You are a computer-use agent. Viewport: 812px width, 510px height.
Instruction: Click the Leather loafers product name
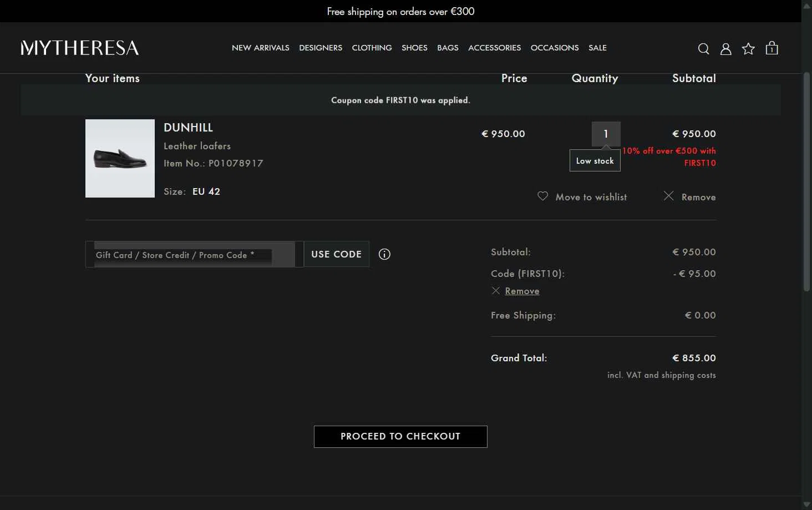[x=197, y=146]
